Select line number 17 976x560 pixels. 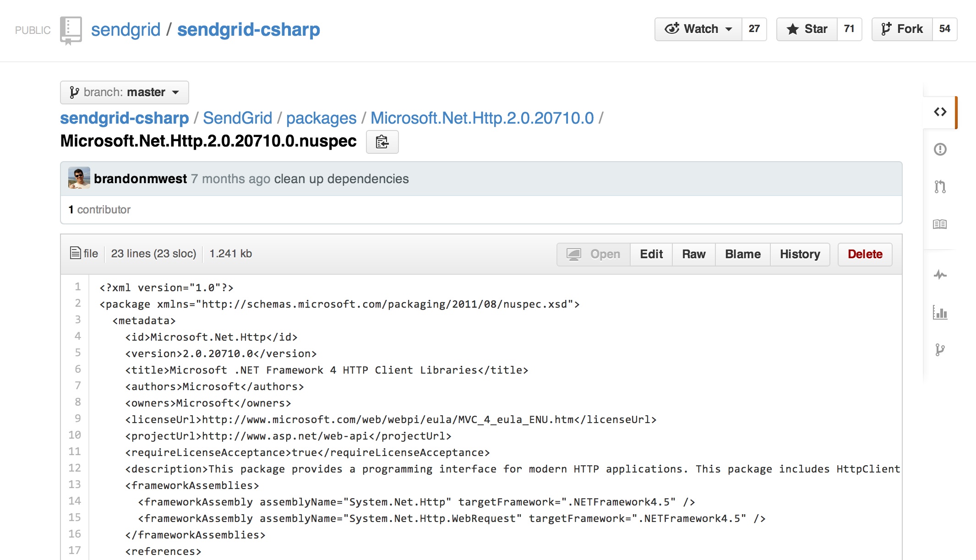tap(75, 551)
